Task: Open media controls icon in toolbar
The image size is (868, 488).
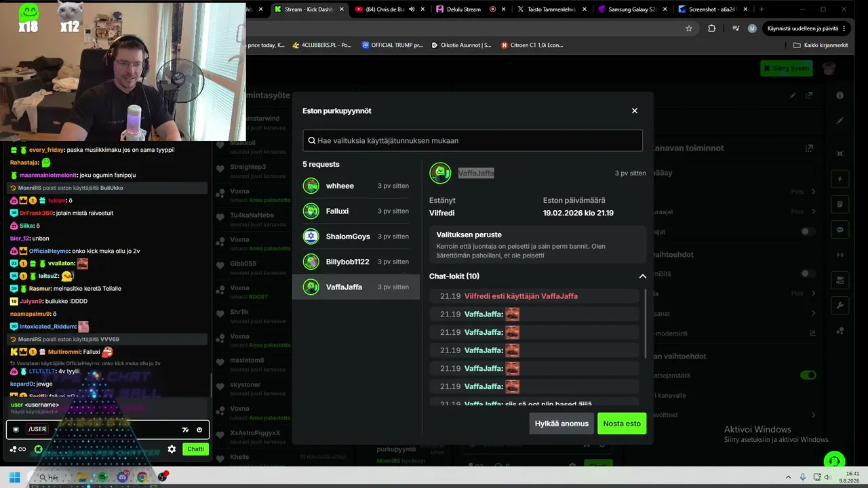Action: (736, 28)
